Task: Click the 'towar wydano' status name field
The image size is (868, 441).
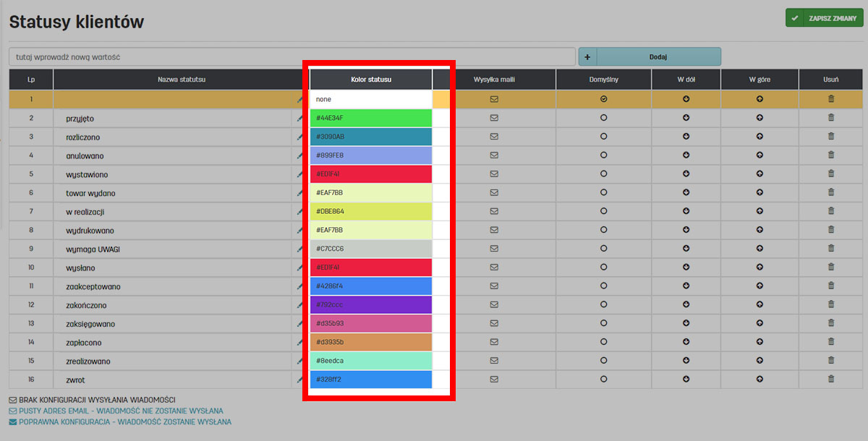Action: click(x=174, y=193)
